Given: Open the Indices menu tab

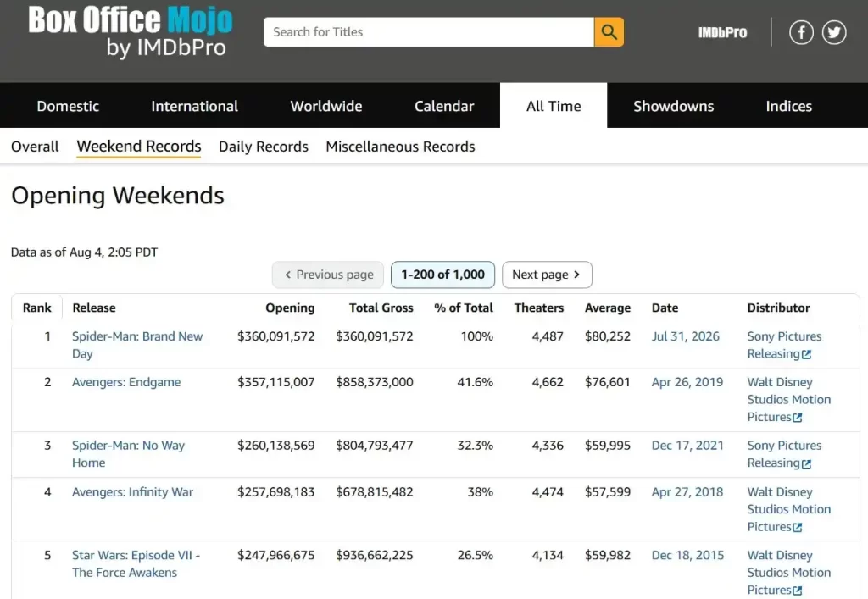Looking at the screenshot, I should [789, 106].
